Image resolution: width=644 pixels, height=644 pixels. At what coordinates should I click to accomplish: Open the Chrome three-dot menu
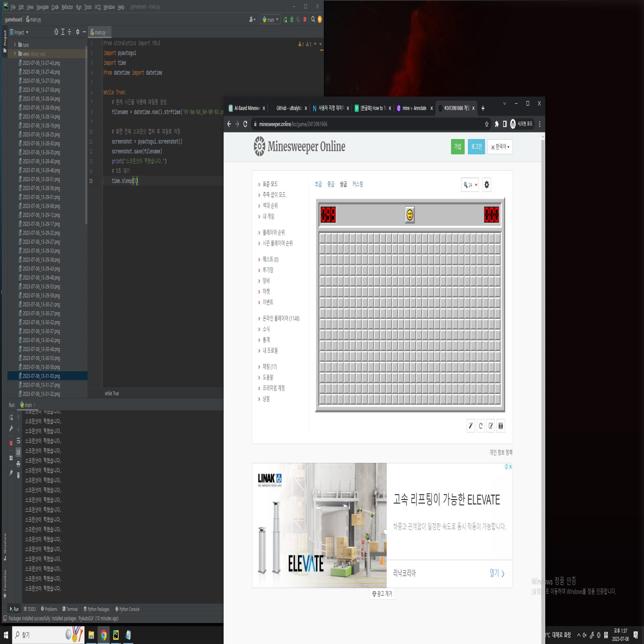[539, 124]
